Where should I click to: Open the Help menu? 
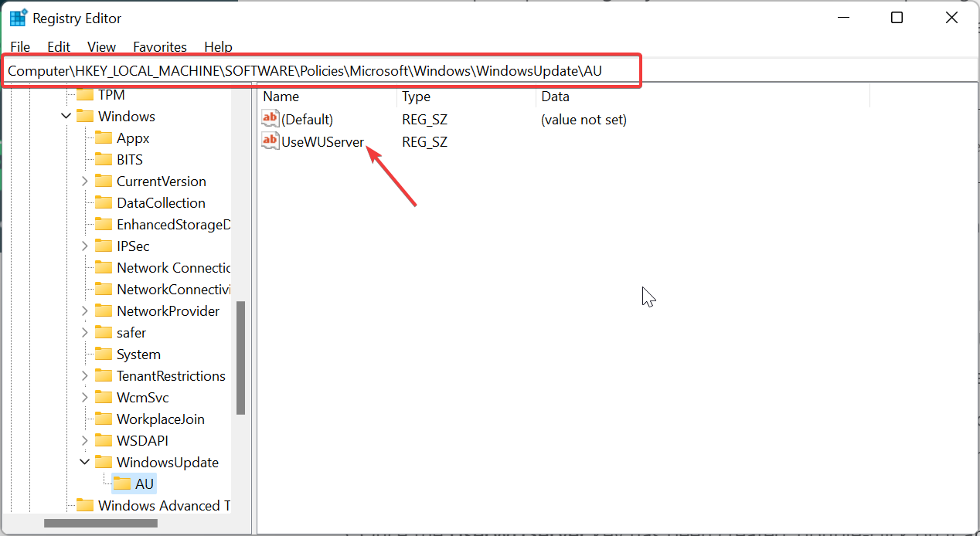tap(218, 47)
